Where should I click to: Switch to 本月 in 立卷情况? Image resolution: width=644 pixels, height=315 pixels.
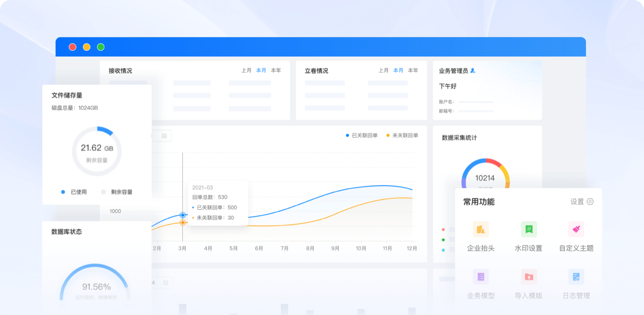(398, 71)
